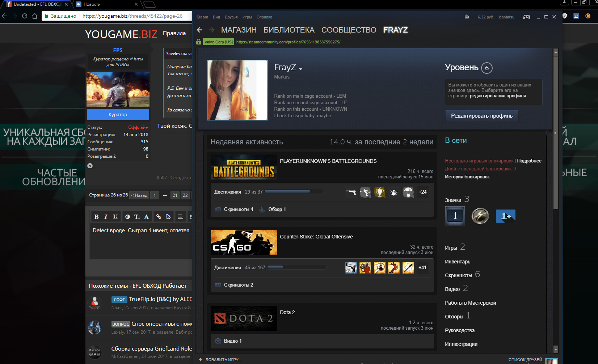The height and width of the screenshot is (364, 598).
Task: Open the shield extension icon
Action: [565, 16]
